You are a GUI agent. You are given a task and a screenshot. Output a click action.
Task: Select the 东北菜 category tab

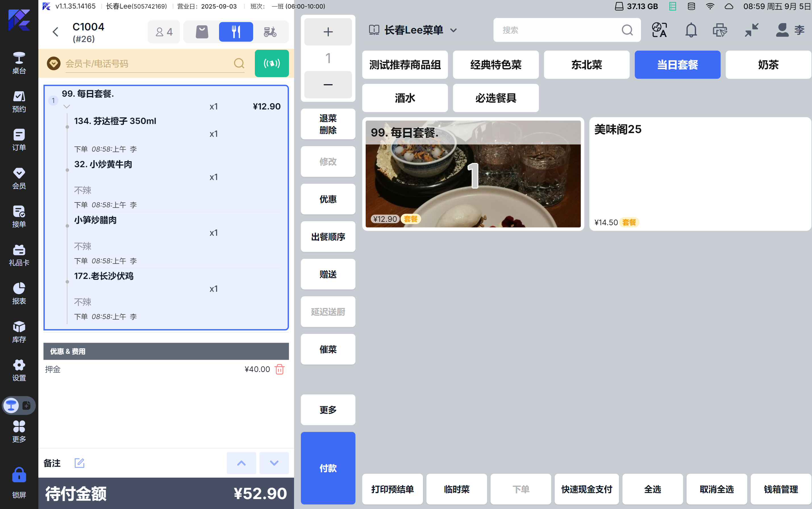[x=586, y=65]
